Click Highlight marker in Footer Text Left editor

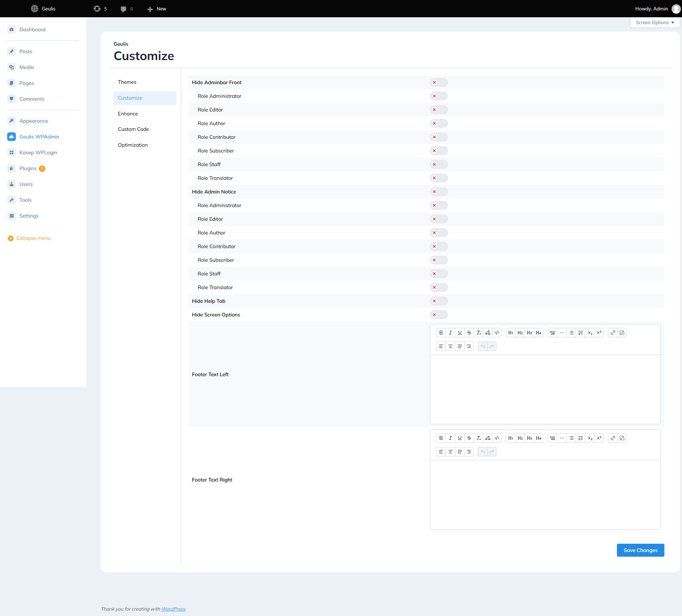tap(488, 333)
